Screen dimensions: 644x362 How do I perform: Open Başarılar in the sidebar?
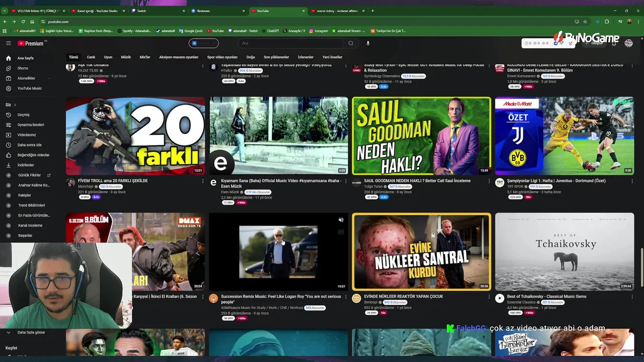click(25, 235)
